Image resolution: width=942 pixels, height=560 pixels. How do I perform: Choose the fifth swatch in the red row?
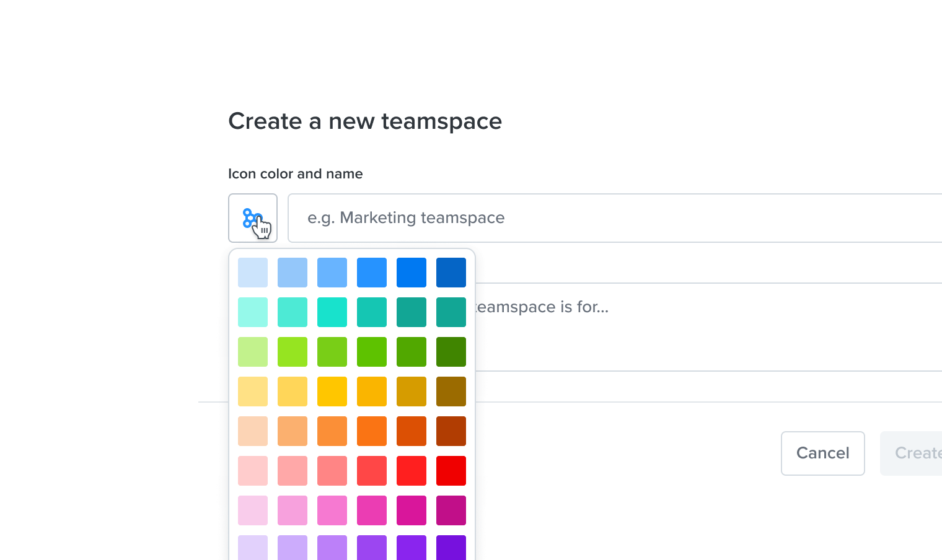[412, 471]
